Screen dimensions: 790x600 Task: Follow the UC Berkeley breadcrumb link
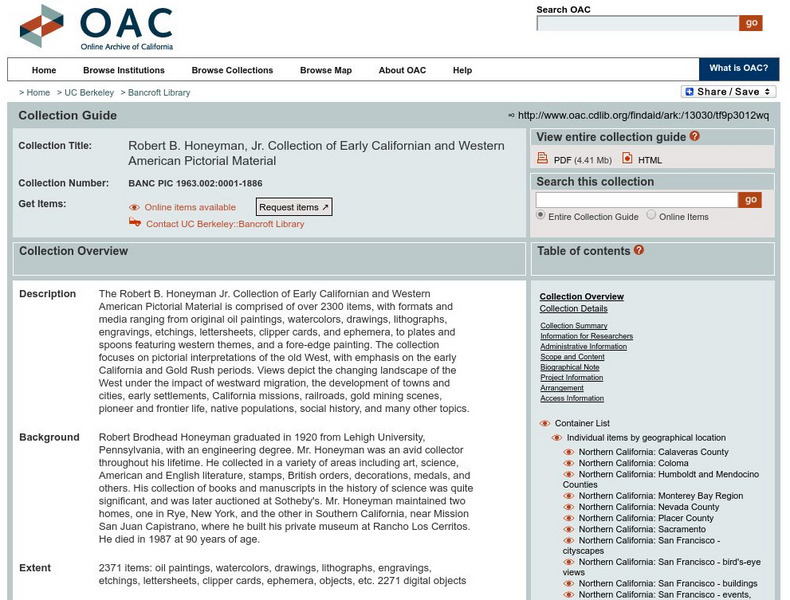pos(89,93)
